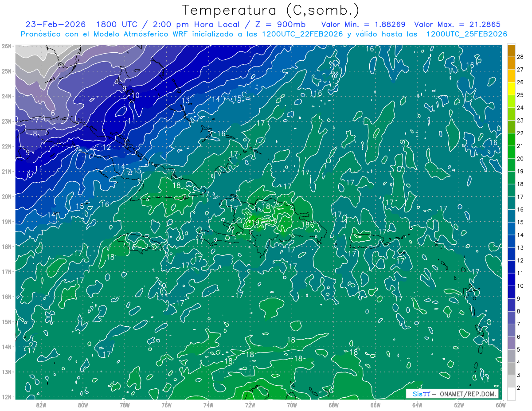The width and height of the screenshot is (532, 411).
Task: Click the '72W' longitude axis label
Action: (250, 405)
